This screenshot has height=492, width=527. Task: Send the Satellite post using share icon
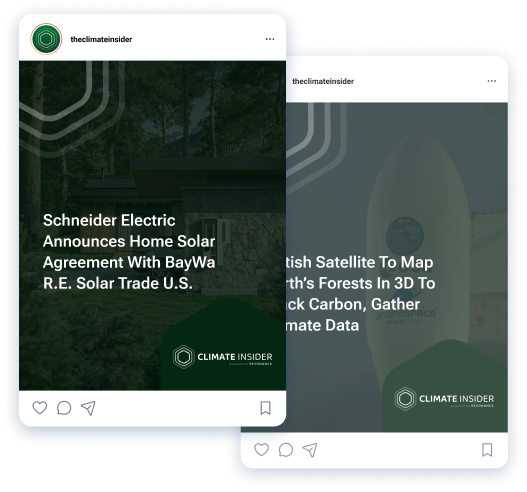(x=310, y=450)
